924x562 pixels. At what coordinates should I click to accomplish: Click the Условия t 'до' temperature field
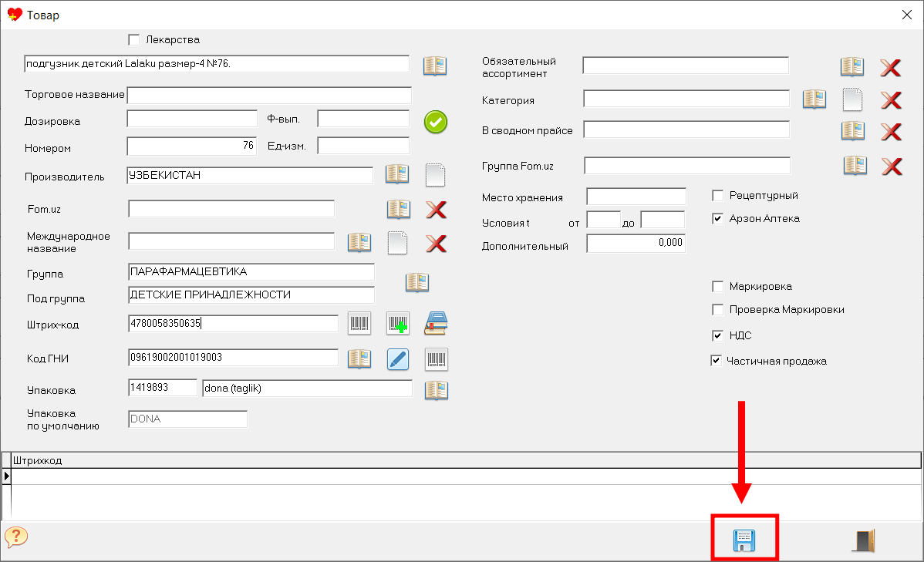pyautogui.click(x=663, y=220)
